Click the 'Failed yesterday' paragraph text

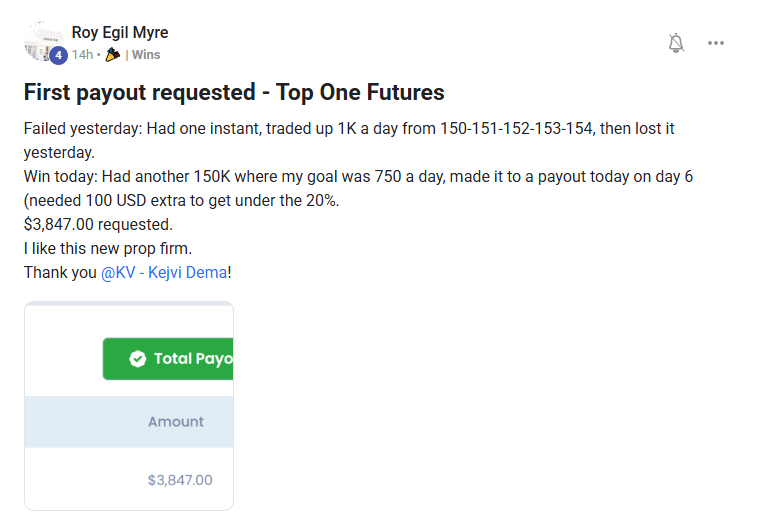click(349, 141)
